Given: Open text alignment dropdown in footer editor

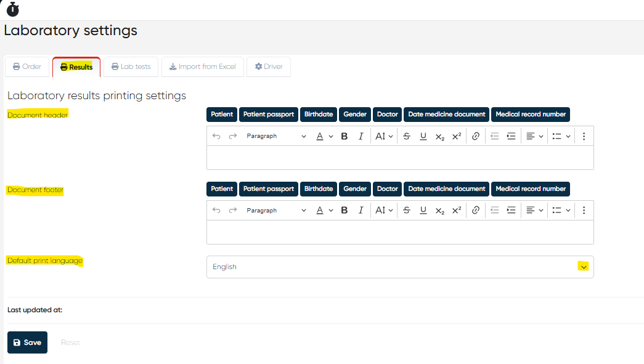Looking at the screenshot, I should click(x=533, y=211).
